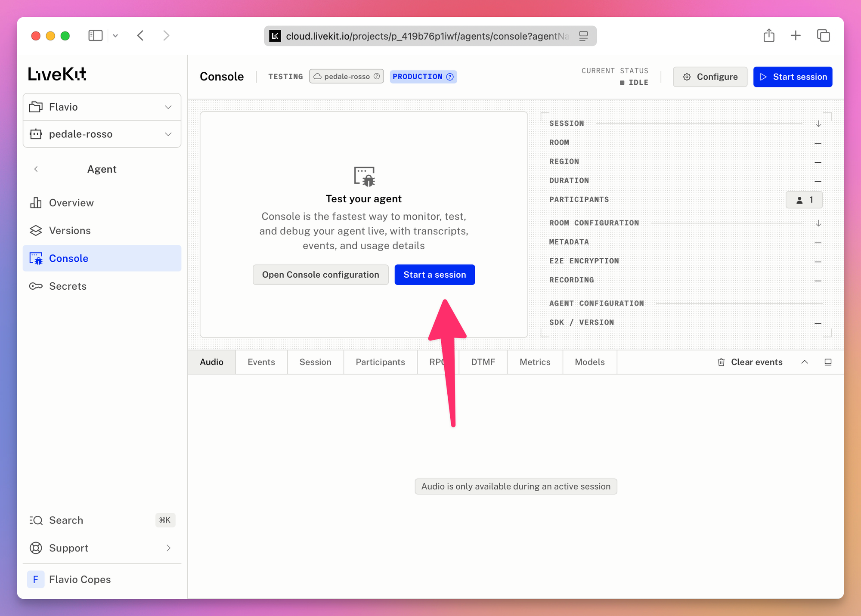Click the E2E ENCRYPTION label
This screenshot has height=616, width=861.
584,261
